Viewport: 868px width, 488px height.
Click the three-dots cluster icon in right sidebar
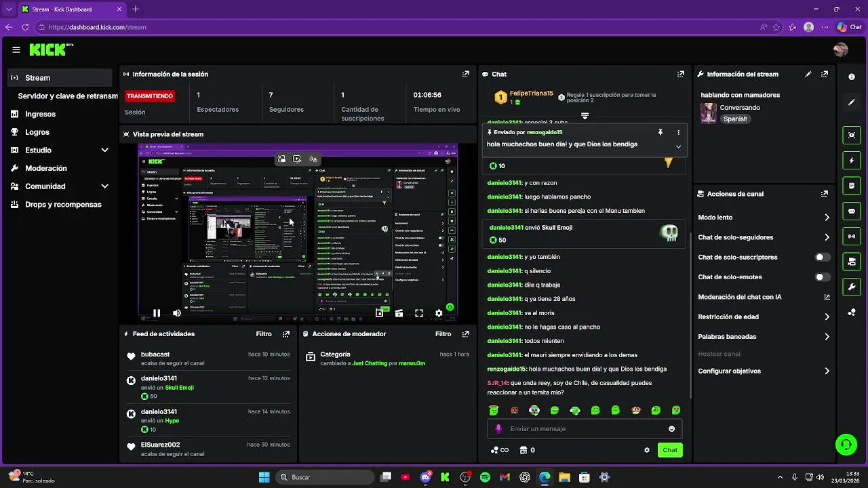pyautogui.click(x=852, y=312)
